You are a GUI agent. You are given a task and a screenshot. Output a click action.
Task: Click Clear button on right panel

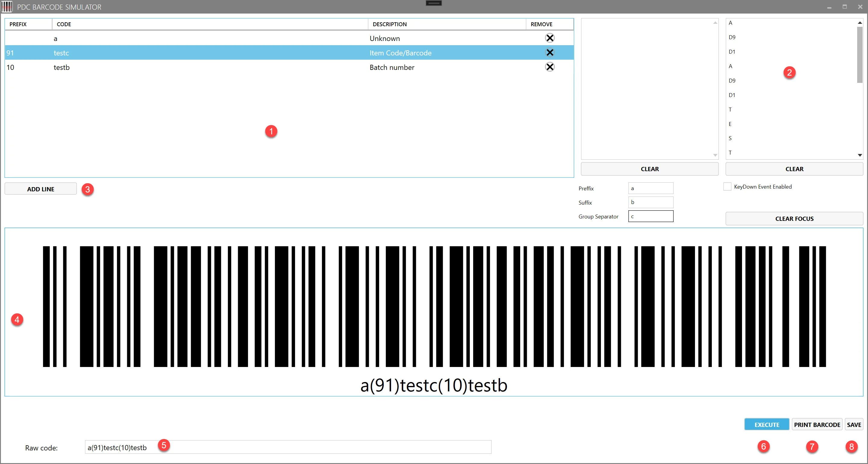pyautogui.click(x=794, y=169)
